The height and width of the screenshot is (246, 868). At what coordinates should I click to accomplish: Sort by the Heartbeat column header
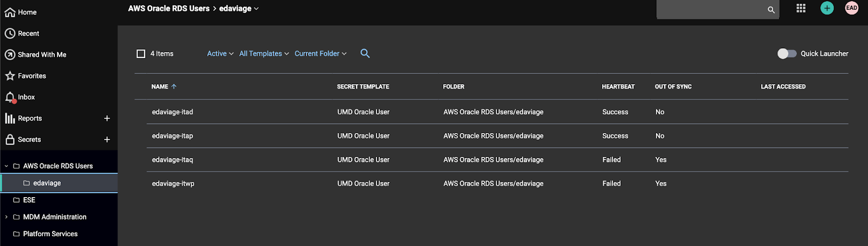pos(618,87)
